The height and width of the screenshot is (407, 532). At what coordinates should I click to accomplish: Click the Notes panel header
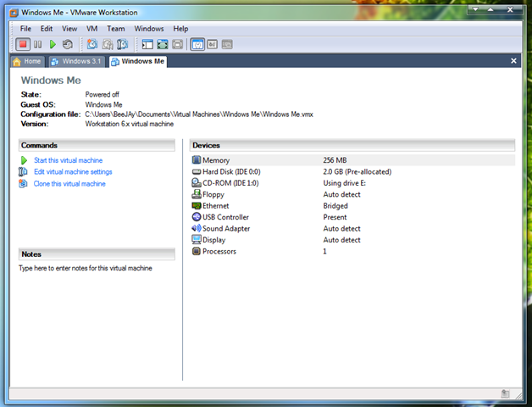[97, 254]
